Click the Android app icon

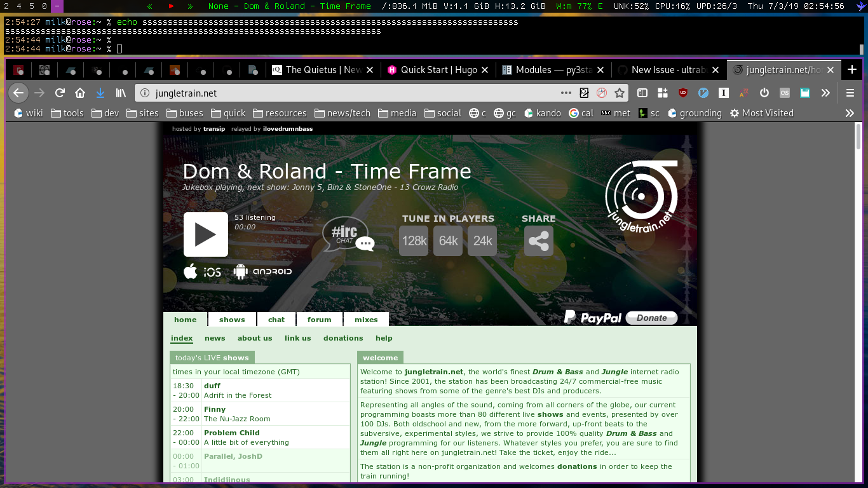click(x=262, y=272)
